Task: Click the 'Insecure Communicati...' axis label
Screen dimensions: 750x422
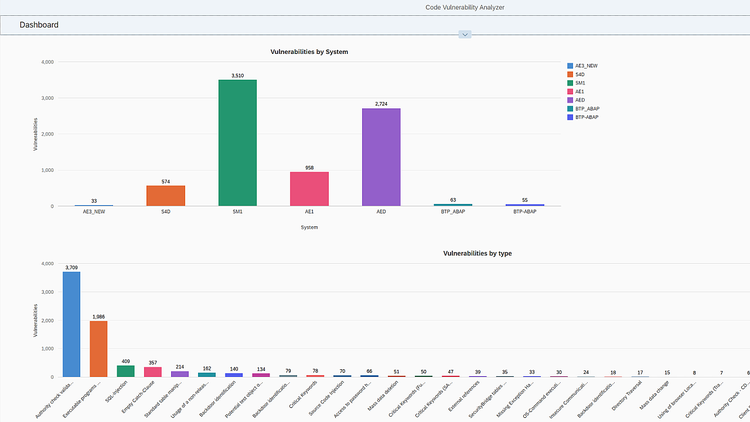Action: 569,400
